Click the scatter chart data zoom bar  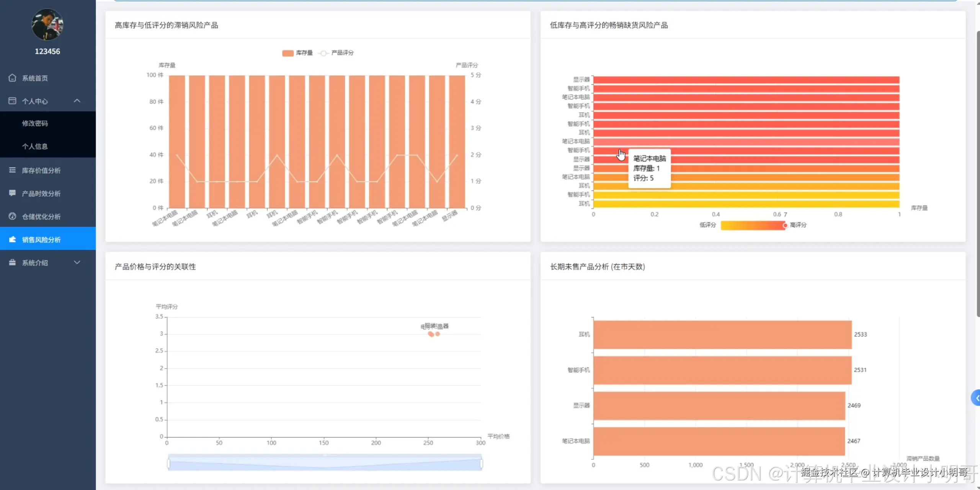[x=325, y=464]
